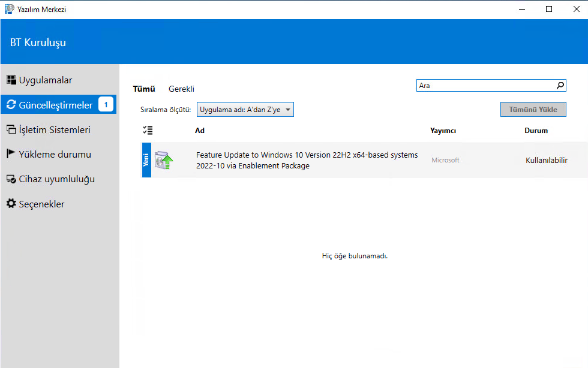588x368 pixels.
Task: Click the Sıralama ölçütü label
Action: click(x=166, y=110)
